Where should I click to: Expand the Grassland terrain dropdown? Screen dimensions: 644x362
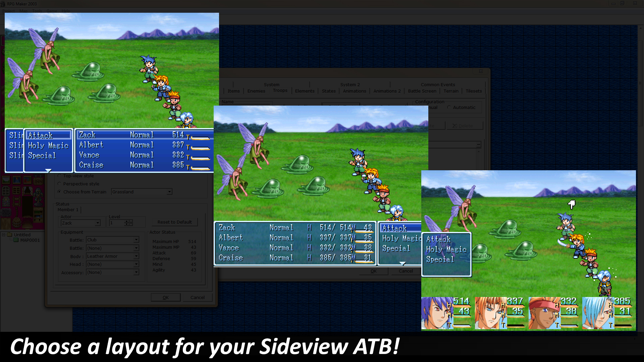(169, 192)
